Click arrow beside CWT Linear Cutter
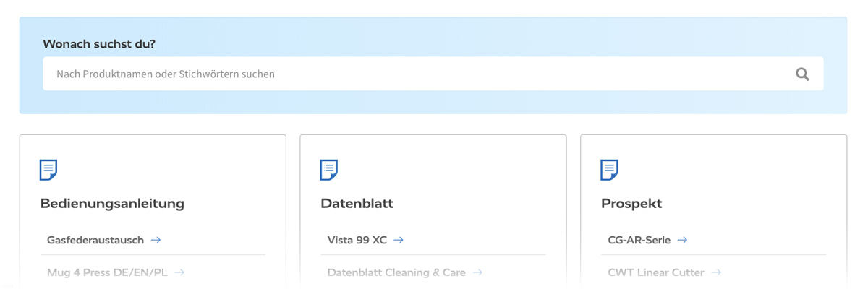The width and height of the screenshot is (868, 289). [x=716, y=272]
